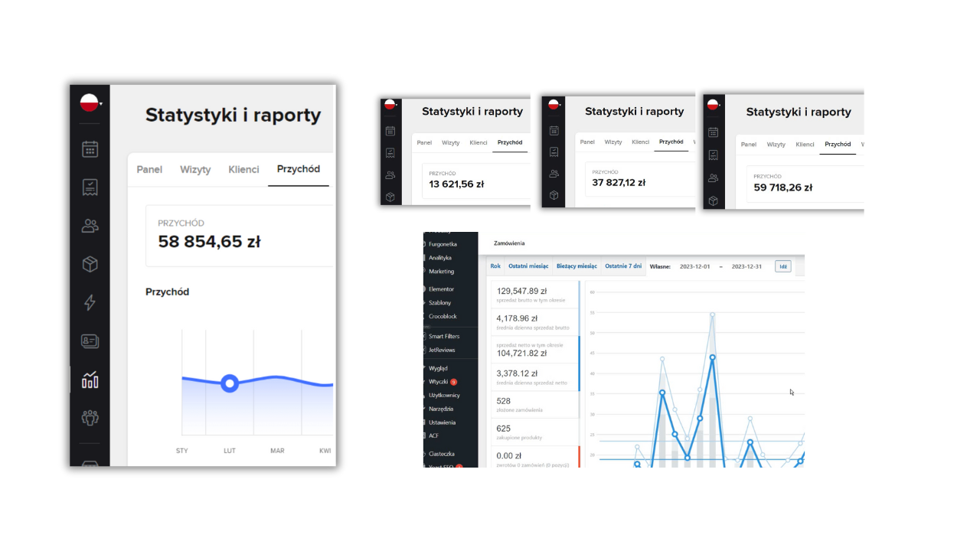Viewport: 980px width, 551px height.
Task: Switch to Klienci tab in 59 718,26 zł window
Action: click(805, 145)
